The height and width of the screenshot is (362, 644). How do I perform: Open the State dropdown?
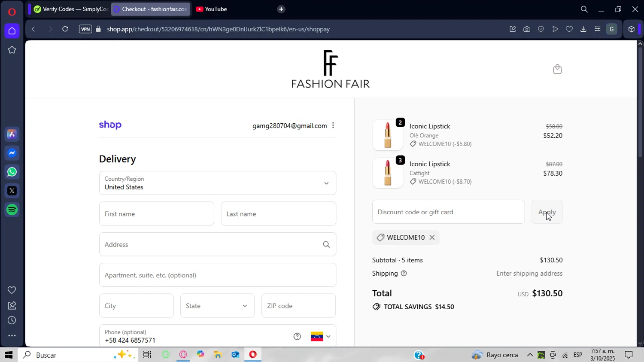pyautogui.click(x=217, y=306)
